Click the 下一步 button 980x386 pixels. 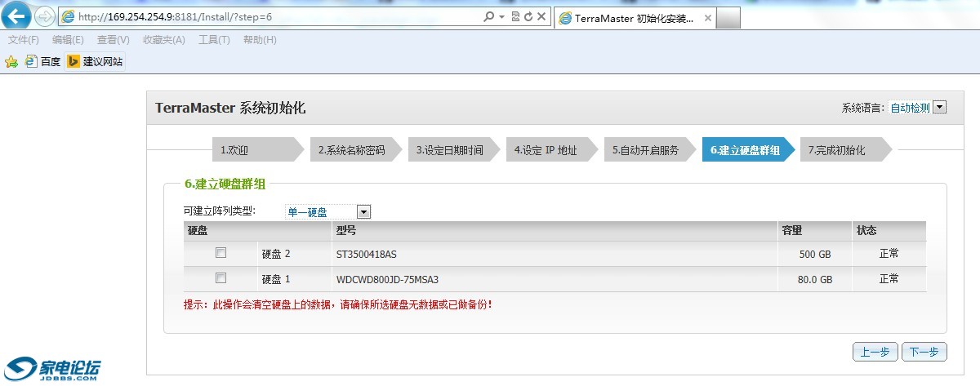[924, 352]
